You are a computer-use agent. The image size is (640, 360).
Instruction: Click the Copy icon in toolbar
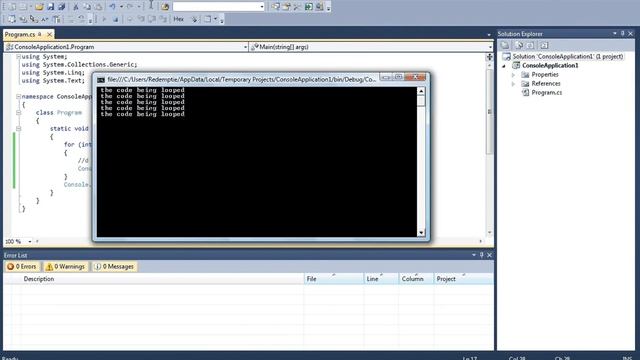coord(87,7)
